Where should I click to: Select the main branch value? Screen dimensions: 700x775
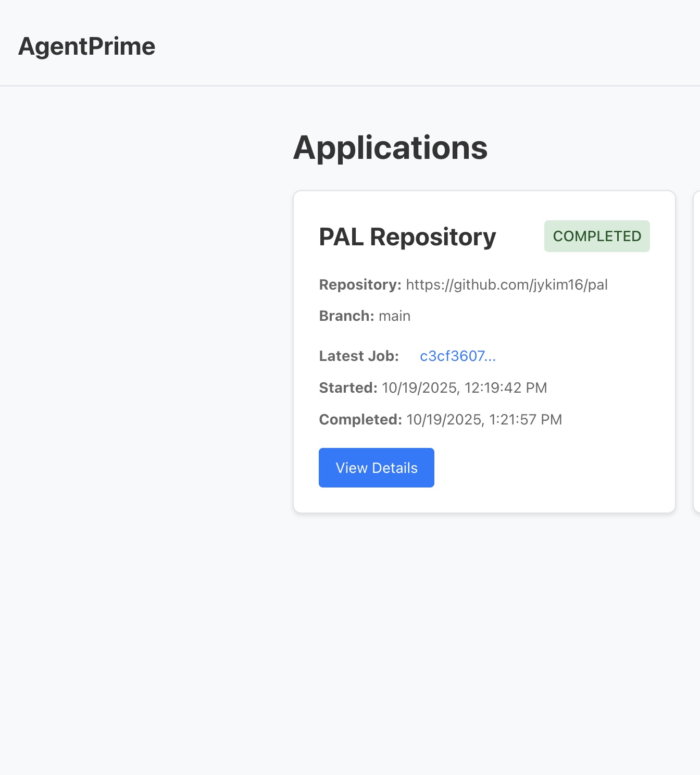(x=394, y=316)
